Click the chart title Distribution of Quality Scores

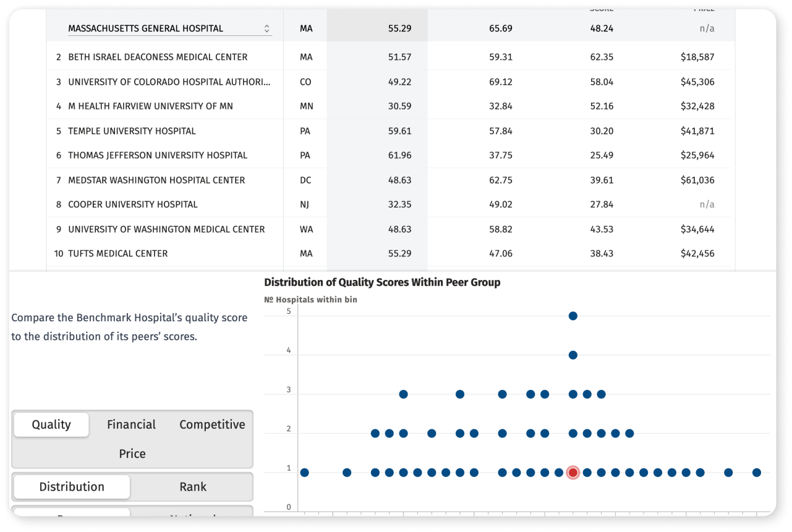click(x=382, y=282)
